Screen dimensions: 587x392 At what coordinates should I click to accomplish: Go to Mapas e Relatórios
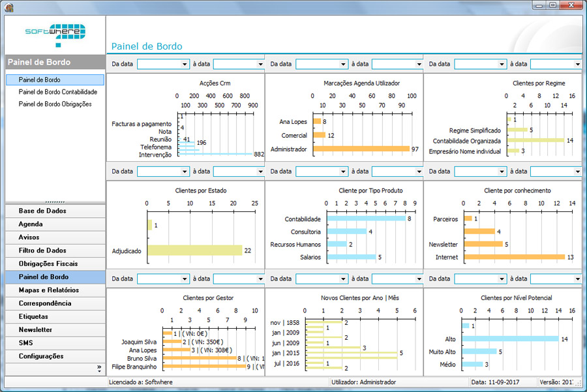pyautogui.click(x=49, y=290)
